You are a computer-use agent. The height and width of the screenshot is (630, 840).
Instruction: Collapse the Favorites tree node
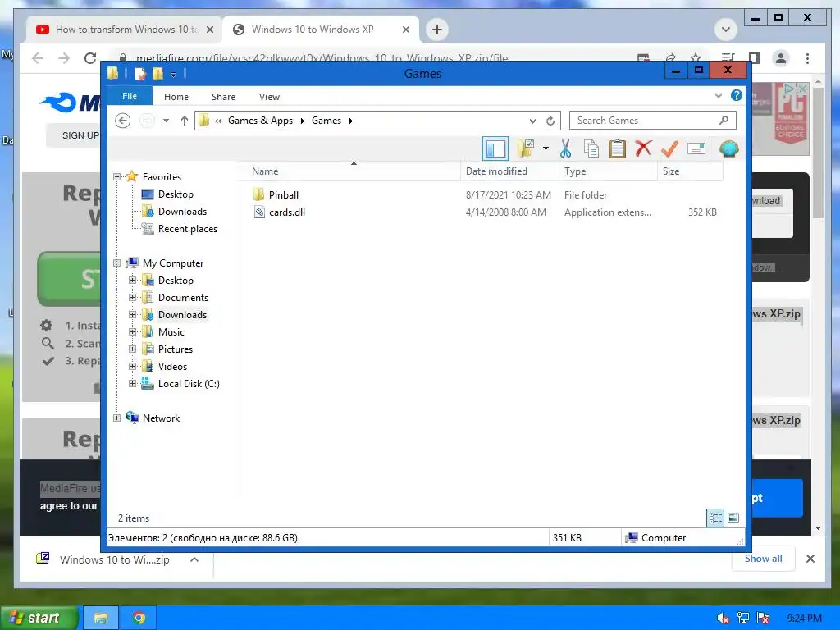(116, 177)
